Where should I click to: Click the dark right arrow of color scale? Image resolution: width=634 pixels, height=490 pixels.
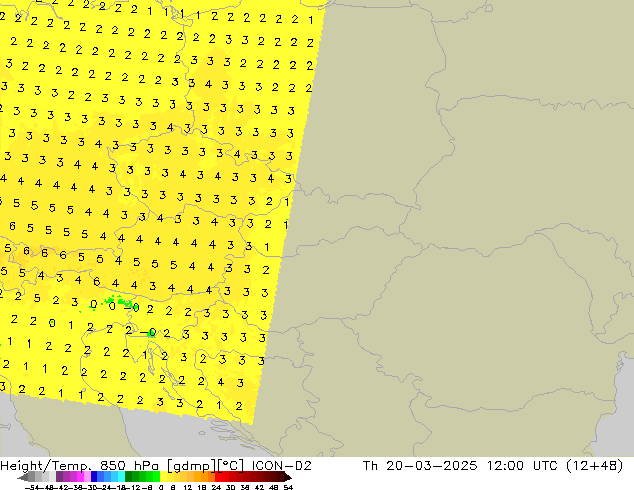(288, 477)
